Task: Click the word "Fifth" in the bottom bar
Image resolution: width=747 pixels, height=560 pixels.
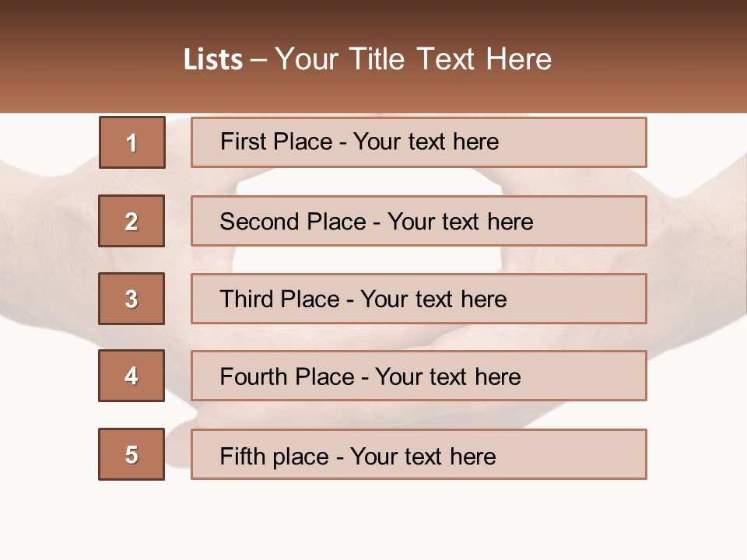Action: tap(243, 456)
